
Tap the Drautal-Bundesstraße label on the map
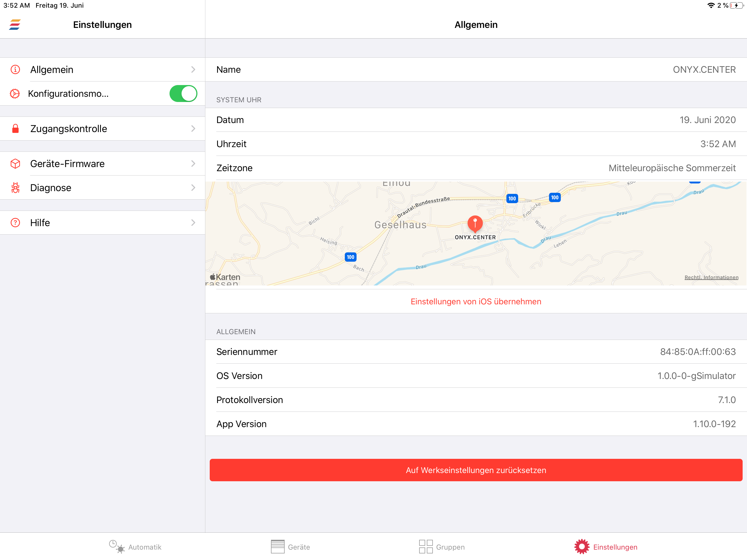[423, 207]
